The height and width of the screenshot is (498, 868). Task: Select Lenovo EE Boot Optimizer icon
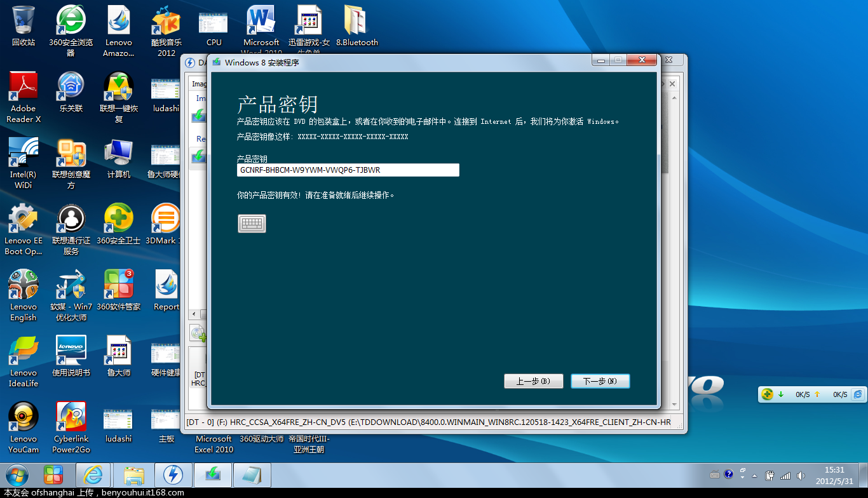[24, 229]
